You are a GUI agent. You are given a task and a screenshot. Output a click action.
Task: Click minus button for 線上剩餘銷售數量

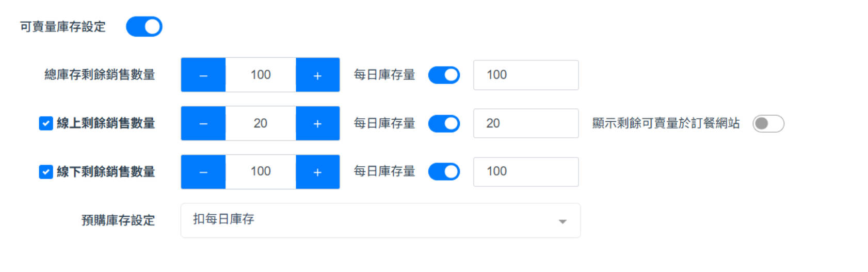point(203,124)
